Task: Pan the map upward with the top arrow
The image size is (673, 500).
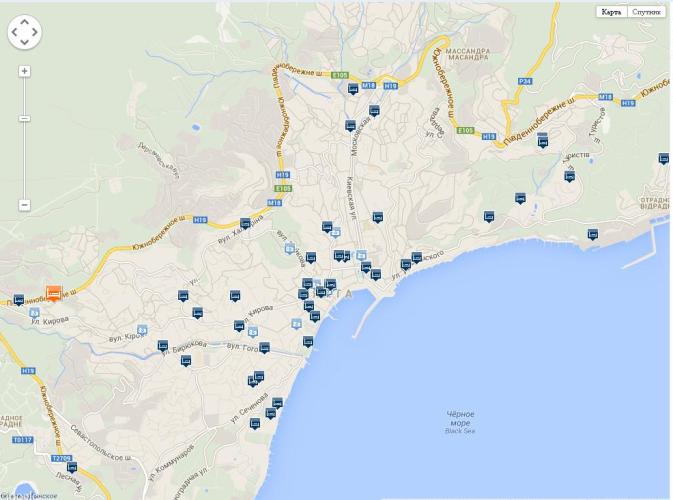Action: [25, 20]
